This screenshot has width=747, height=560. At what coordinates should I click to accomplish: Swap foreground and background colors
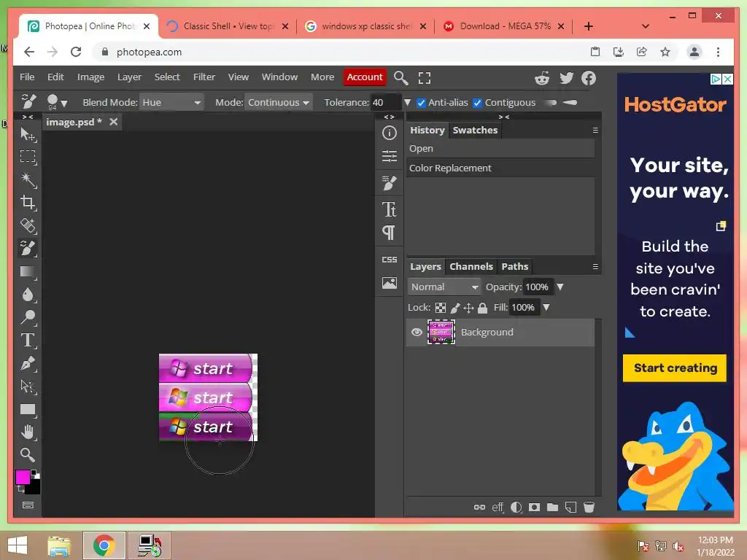[20, 489]
